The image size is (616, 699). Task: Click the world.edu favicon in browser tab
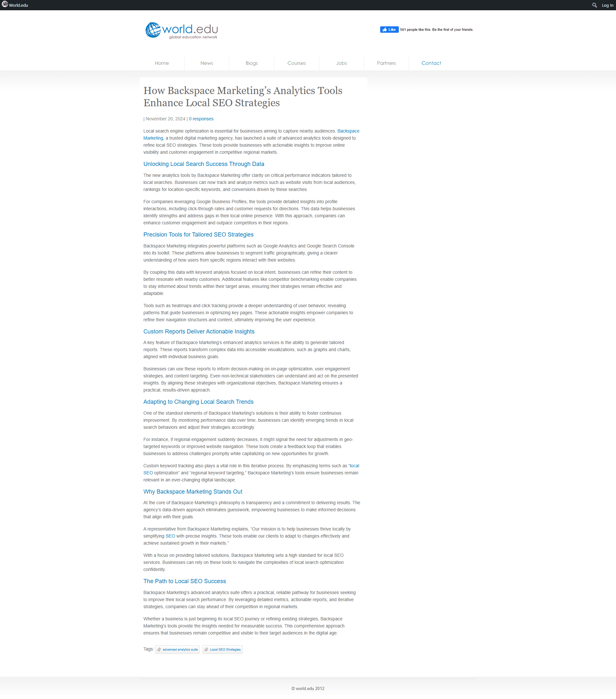point(5,5)
